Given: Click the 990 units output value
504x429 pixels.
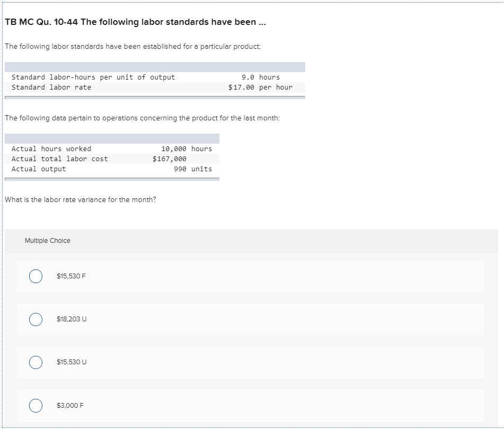Looking at the screenshot, I should (194, 169).
